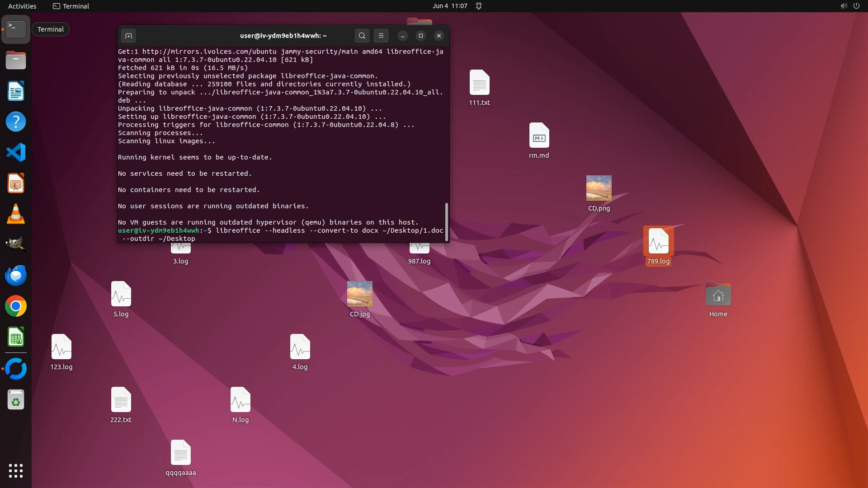
Task: Open the Home folder on the desktop
Action: [718, 295]
